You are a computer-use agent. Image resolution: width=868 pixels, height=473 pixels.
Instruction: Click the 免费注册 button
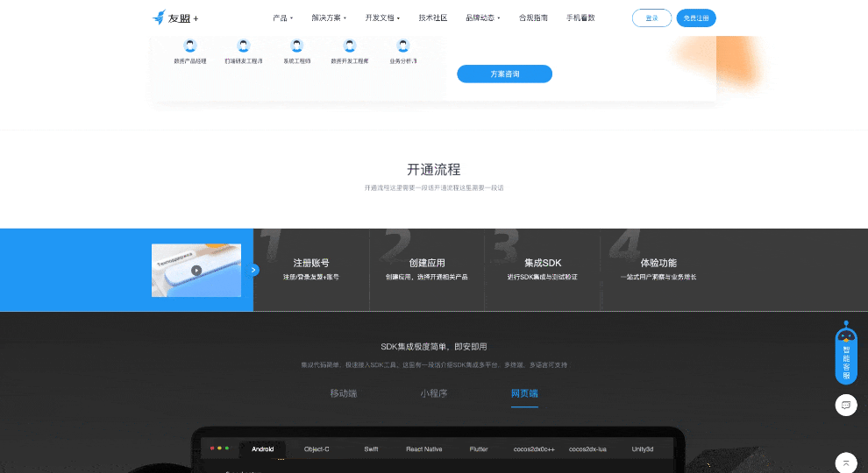(696, 18)
